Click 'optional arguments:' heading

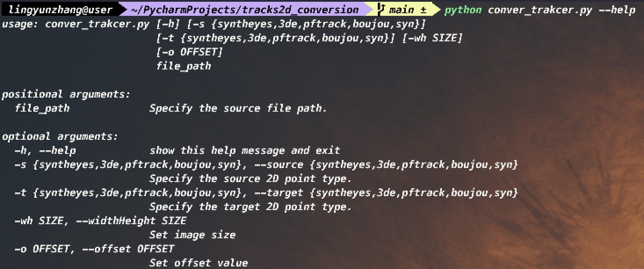(60, 136)
